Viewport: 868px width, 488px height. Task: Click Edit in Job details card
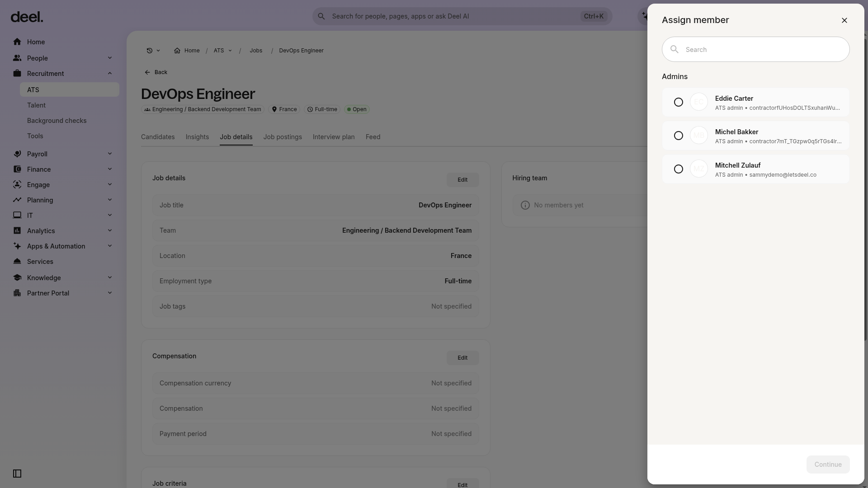(x=462, y=180)
